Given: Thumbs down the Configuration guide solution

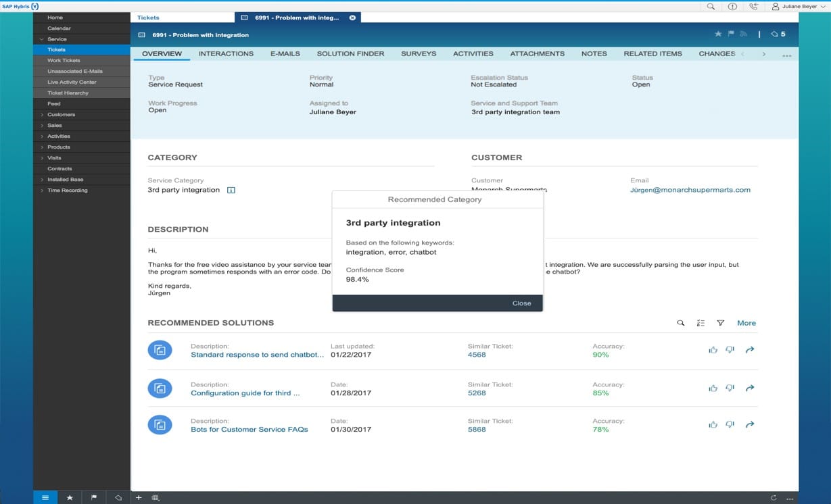Looking at the screenshot, I should tap(730, 388).
